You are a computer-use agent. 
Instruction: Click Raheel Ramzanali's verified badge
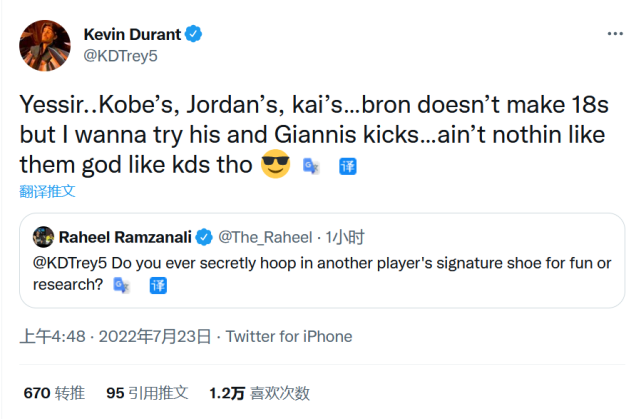click(203, 237)
